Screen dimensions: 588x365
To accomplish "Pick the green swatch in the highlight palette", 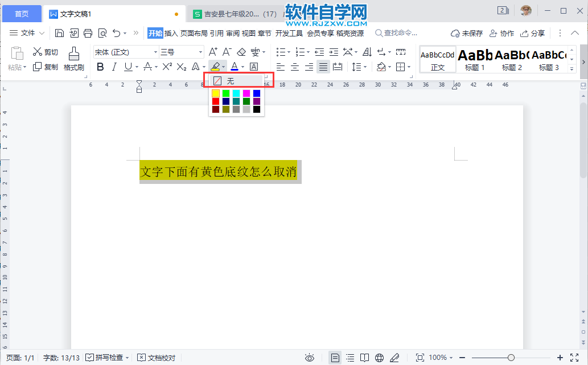I will pos(226,93).
